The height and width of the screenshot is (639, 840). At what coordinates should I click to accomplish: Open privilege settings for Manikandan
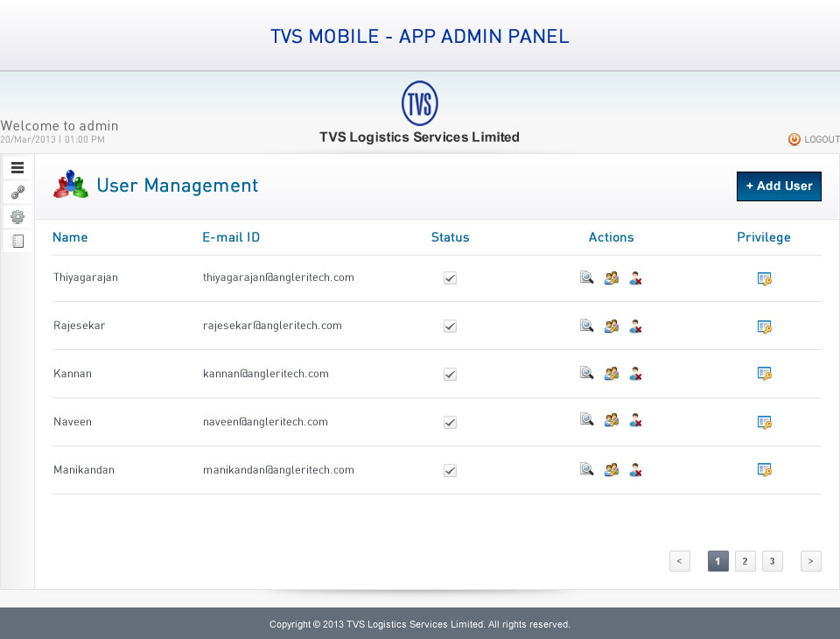[x=765, y=469]
